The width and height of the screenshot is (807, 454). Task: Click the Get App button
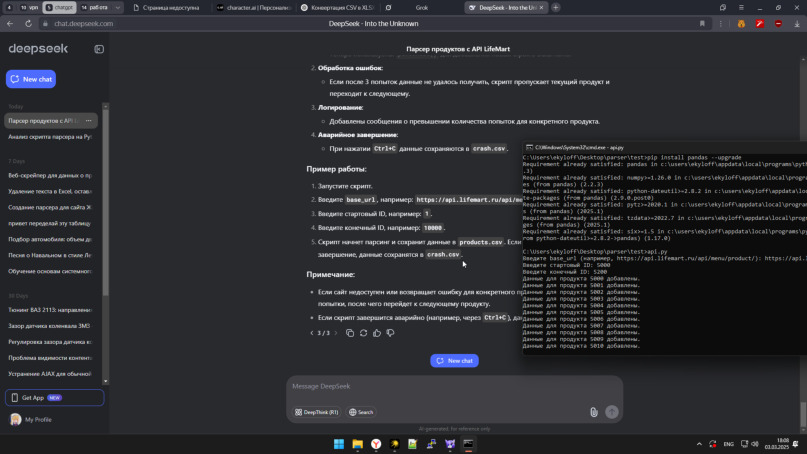(x=55, y=398)
